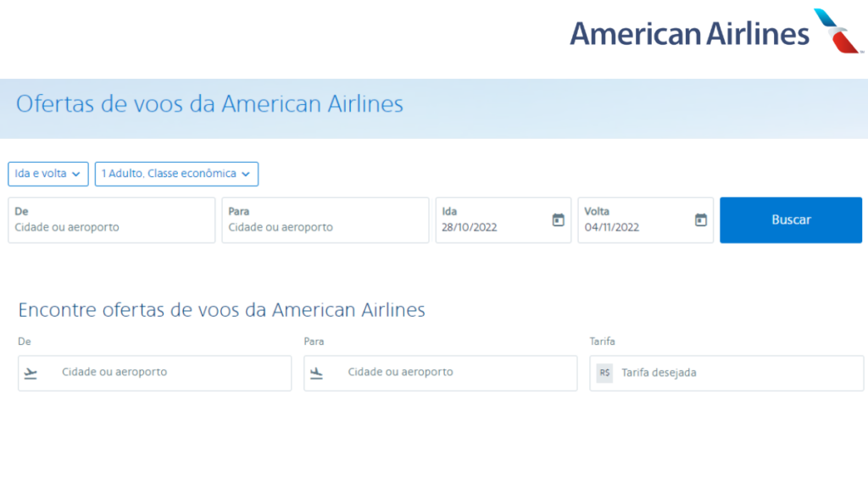The width and height of the screenshot is (868, 488).
Task: Open the Ida departure calendar icon
Action: pyautogui.click(x=558, y=220)
